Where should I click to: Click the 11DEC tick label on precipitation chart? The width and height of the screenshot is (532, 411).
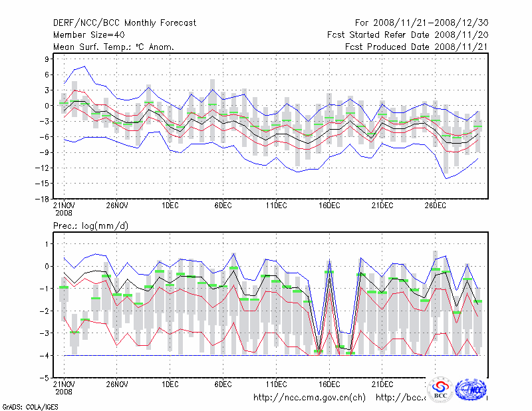tap(276, 384)
